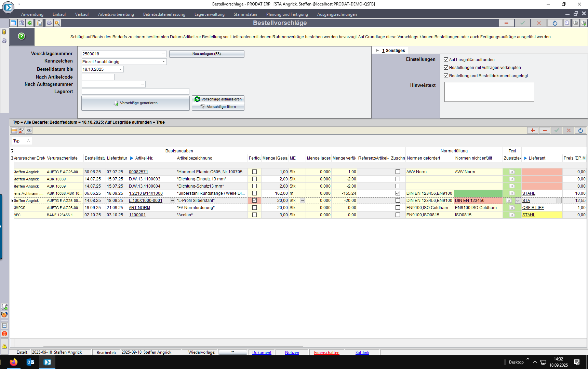Click the red minus delete icon in header
The image size is (588, 369).
[506, 23]
